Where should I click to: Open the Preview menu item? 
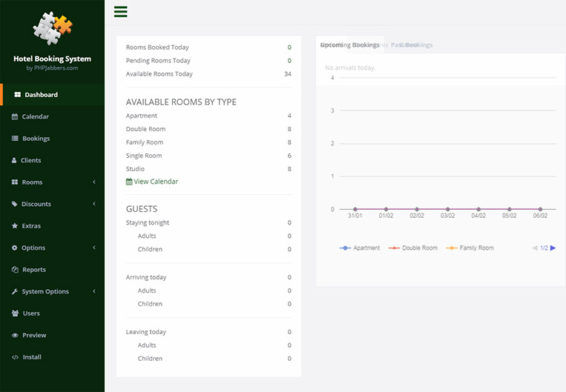(x=53, y=335)
